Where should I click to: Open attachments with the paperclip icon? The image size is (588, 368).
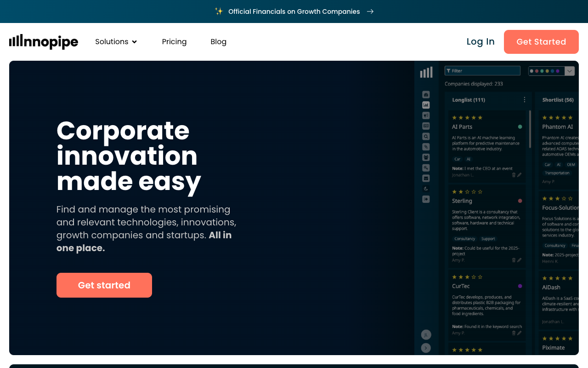[426, 146]
